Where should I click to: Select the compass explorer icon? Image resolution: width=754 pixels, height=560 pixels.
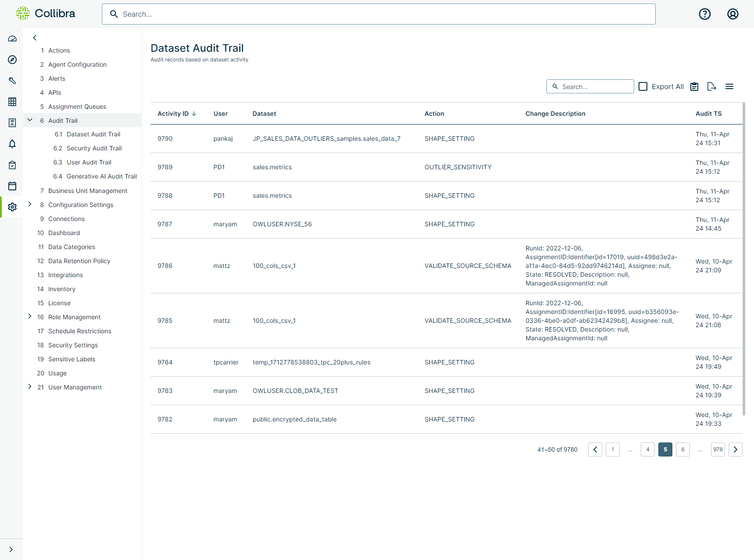(12, 60)
